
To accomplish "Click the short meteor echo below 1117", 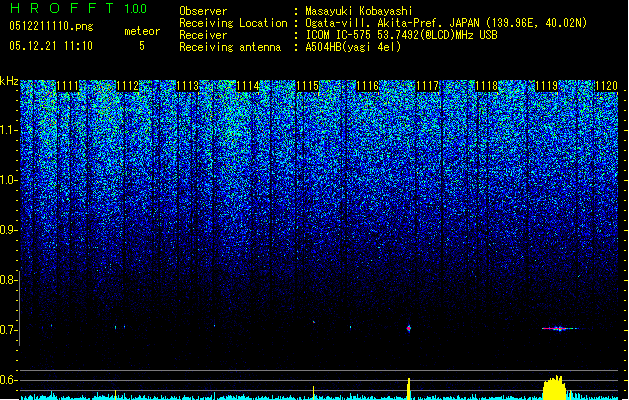I will (x=409, y=328).
